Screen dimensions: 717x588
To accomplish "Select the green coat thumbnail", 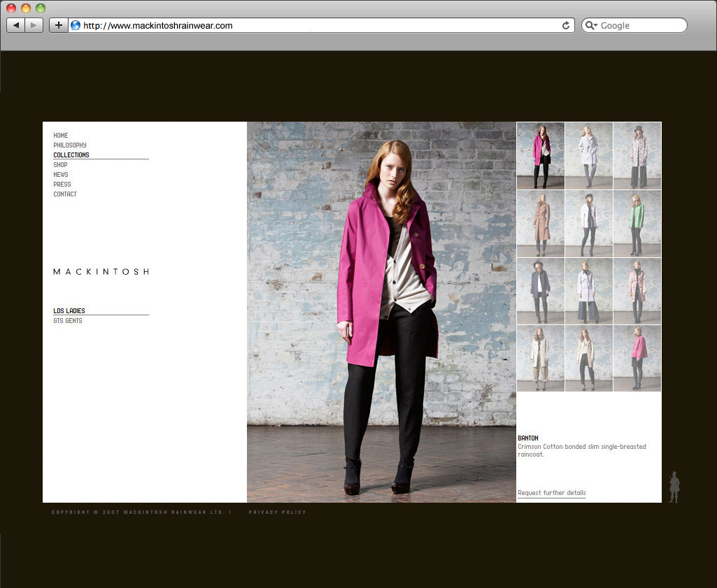I will (637, 223).
